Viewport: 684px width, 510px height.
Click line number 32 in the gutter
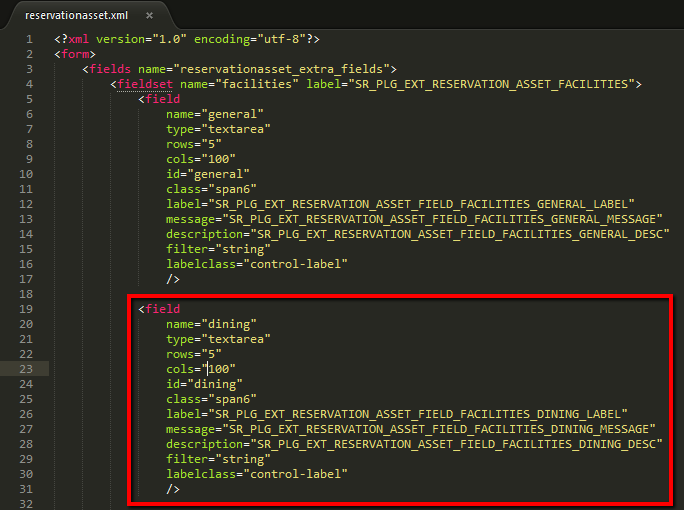click(28, 504)
